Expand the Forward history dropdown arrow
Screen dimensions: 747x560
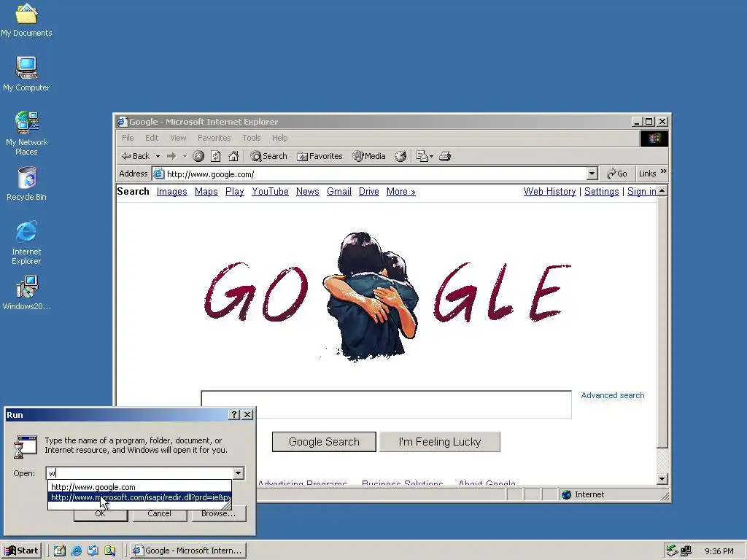click(x=185, y=156)
